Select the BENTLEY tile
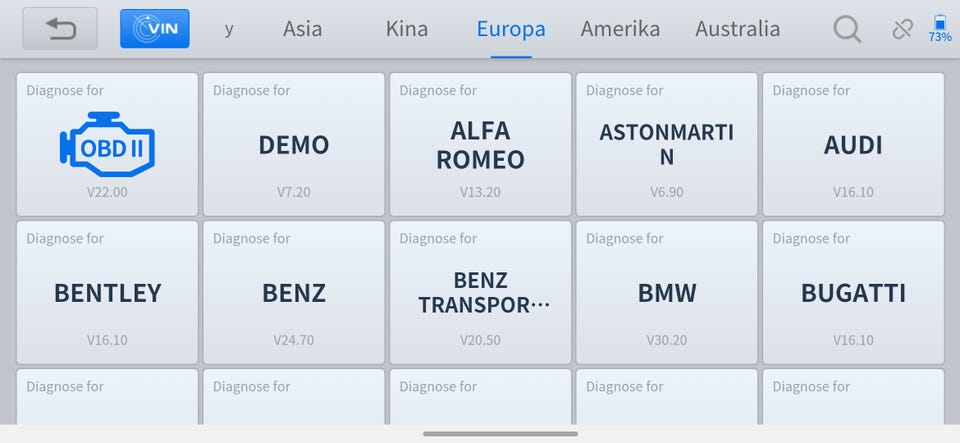960x443 pixels. coord(107,292)
